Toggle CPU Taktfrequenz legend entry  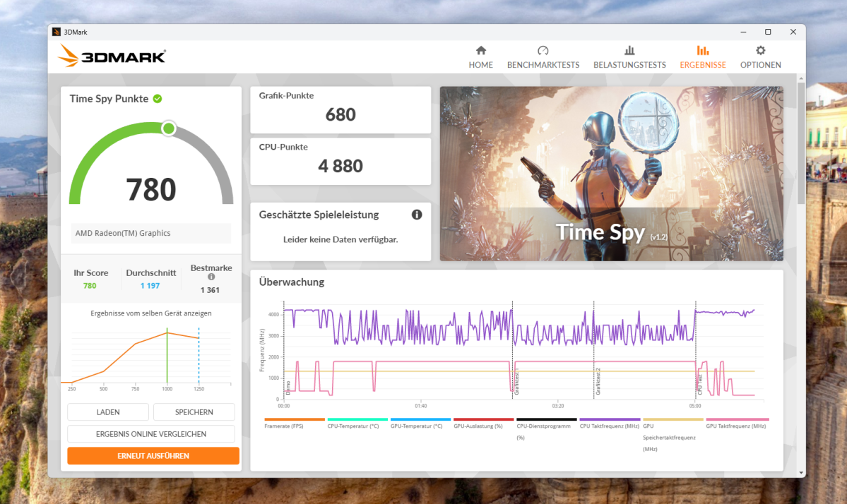point(610,424)
